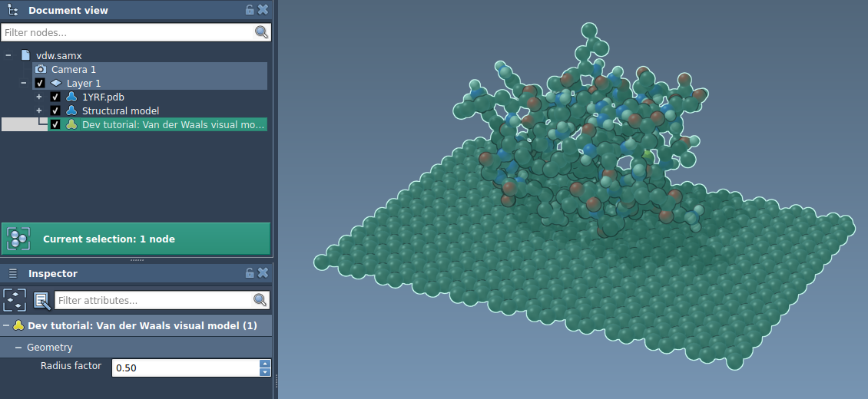Select the Camera 1 node

click(x=73, y=69)
